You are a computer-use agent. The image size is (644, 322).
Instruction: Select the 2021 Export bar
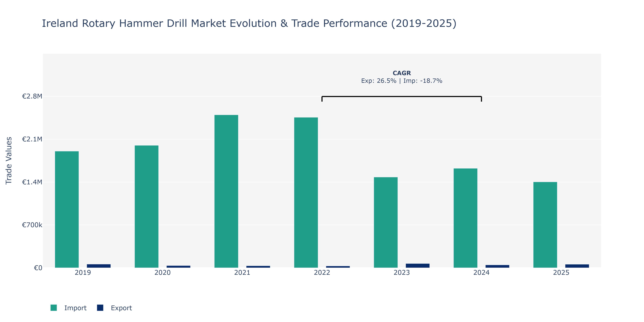258,267
